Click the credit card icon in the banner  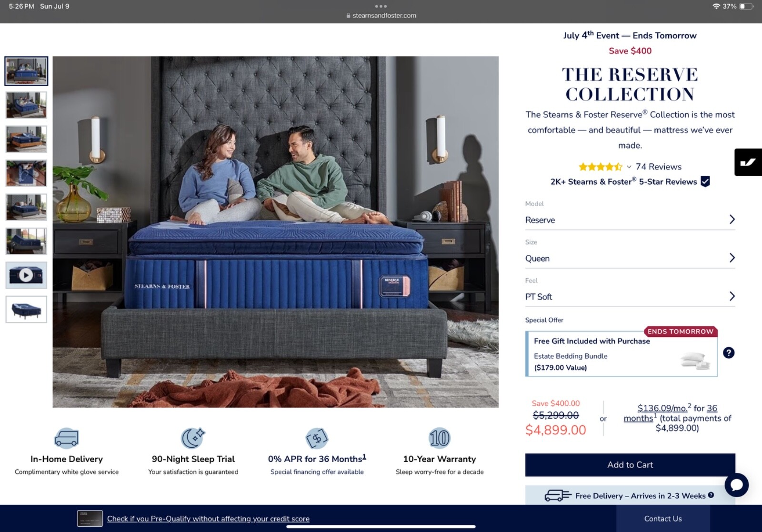click(x=90, y=518)
